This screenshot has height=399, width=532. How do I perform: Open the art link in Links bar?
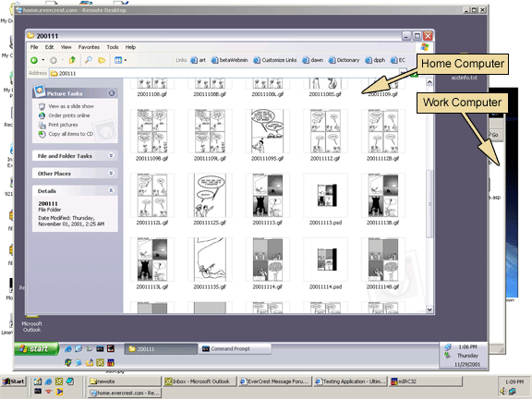(x=199, y=60)
